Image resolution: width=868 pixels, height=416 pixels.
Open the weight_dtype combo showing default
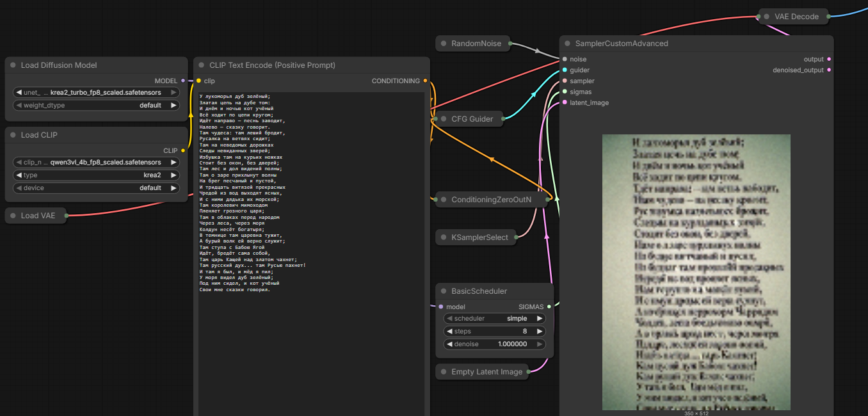pos(96,105)
